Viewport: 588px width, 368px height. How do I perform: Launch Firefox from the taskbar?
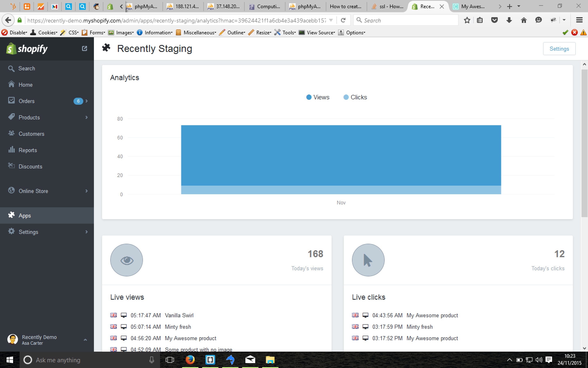(x=190, y=360)
